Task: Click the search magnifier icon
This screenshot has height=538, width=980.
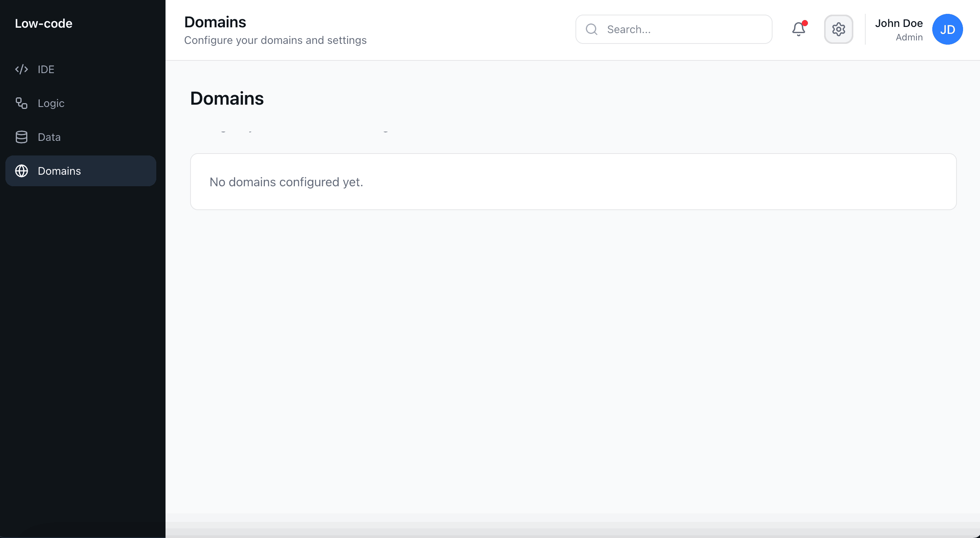Action: click(x=592, y=29)
